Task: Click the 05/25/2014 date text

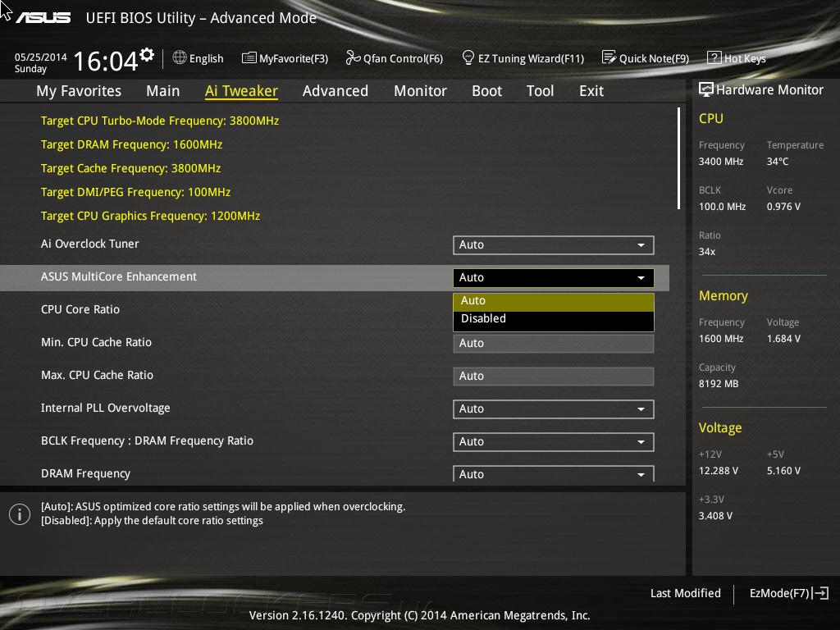Action: tap(41, 57)
